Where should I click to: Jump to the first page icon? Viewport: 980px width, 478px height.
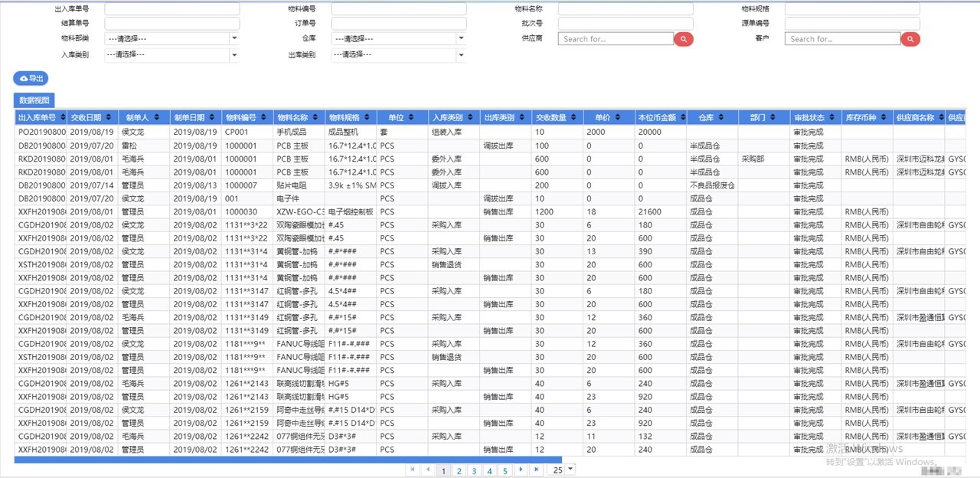[413, 470]
